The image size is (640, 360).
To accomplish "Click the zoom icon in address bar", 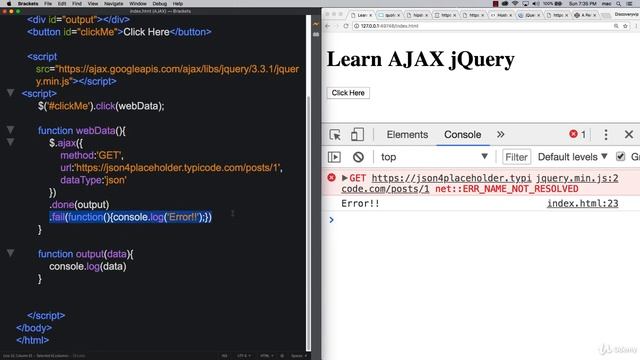I will click(x=616, y=26).
